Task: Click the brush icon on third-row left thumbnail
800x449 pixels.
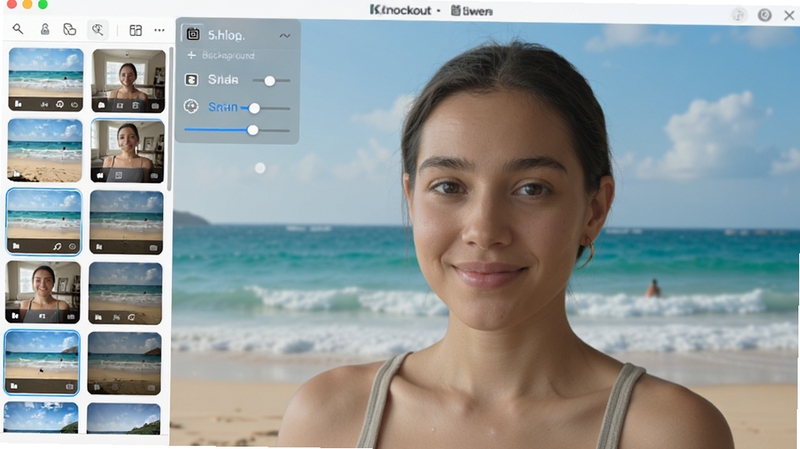Action: tap(57, 246)
